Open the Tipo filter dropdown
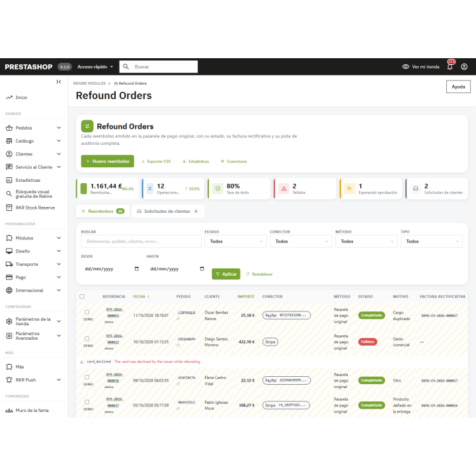Image resolution: width=476 pixels, height=476 pixels. [x=432, y=241]
